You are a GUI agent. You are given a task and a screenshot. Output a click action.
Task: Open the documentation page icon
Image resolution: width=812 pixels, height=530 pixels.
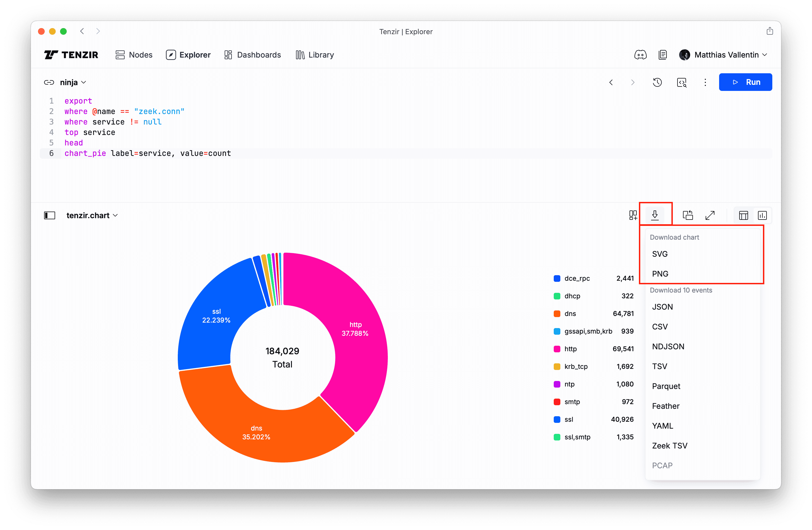663,55
